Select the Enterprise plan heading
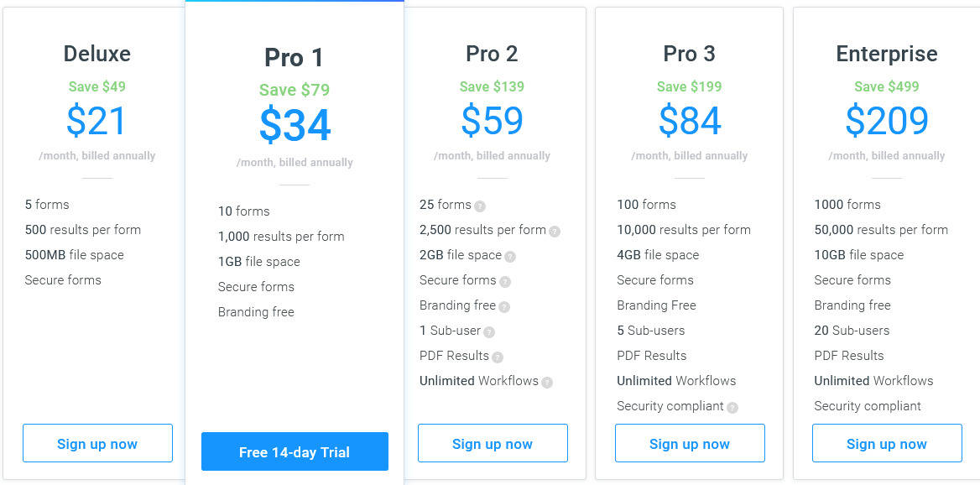The image size is (980, 485). pos(886,54)
